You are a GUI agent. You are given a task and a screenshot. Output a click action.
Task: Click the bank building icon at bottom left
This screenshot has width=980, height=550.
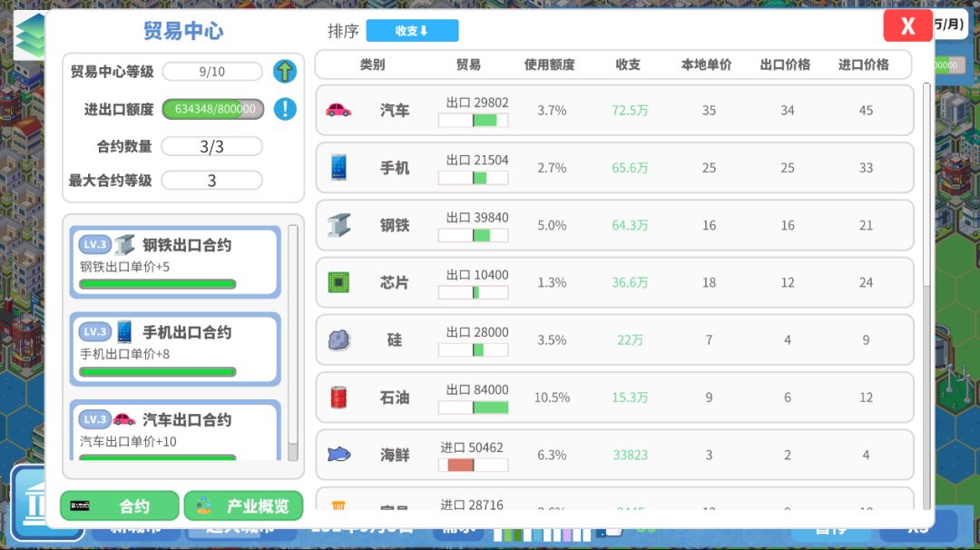pos(34,505)
